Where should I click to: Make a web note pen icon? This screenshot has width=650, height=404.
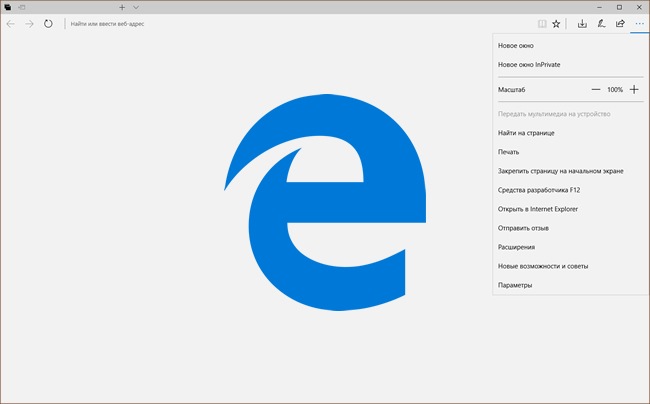[x=601, y=24]
